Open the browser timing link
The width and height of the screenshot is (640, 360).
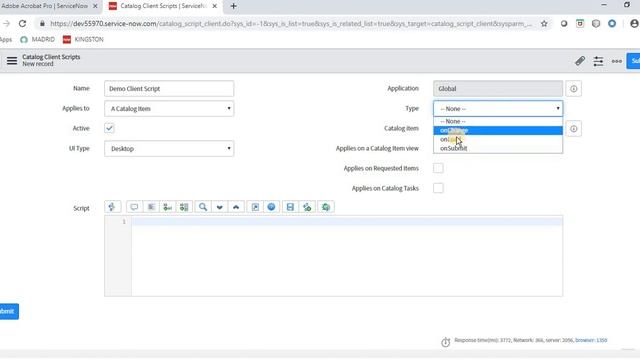(x=591, y=340)
